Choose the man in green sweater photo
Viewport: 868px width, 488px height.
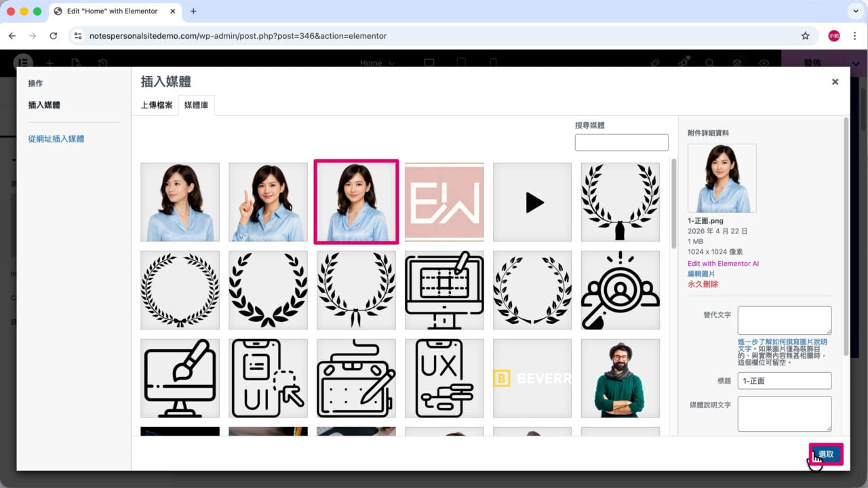(x=620, y=378)
